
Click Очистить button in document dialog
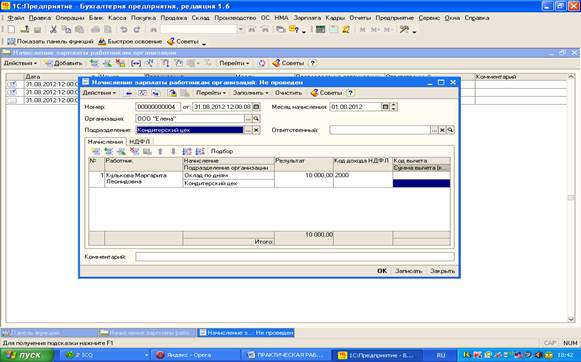tap(289, 93)
